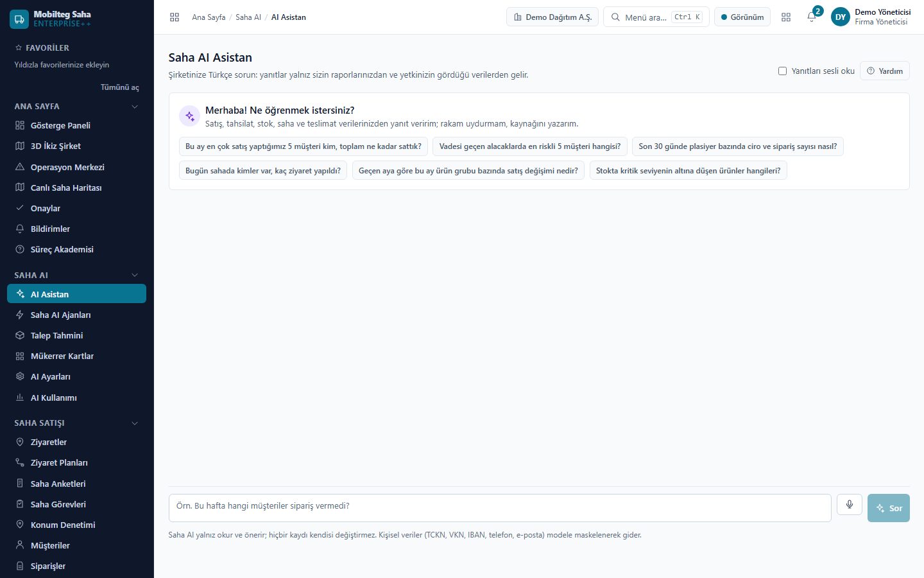The height and width of the screenshot is (578, 924).
Task: Open the Demo Dağıtım A.Ş. company selector
Action: (x=552, y=17)
